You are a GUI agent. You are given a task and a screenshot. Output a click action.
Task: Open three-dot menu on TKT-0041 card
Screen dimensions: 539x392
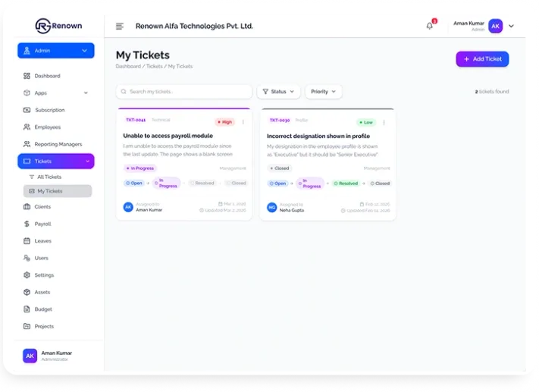243,121
